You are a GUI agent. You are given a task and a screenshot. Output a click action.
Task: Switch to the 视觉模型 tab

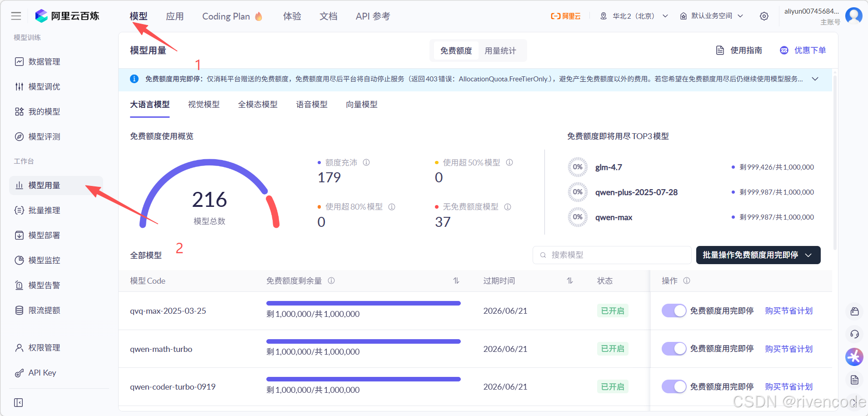[204, 104]
